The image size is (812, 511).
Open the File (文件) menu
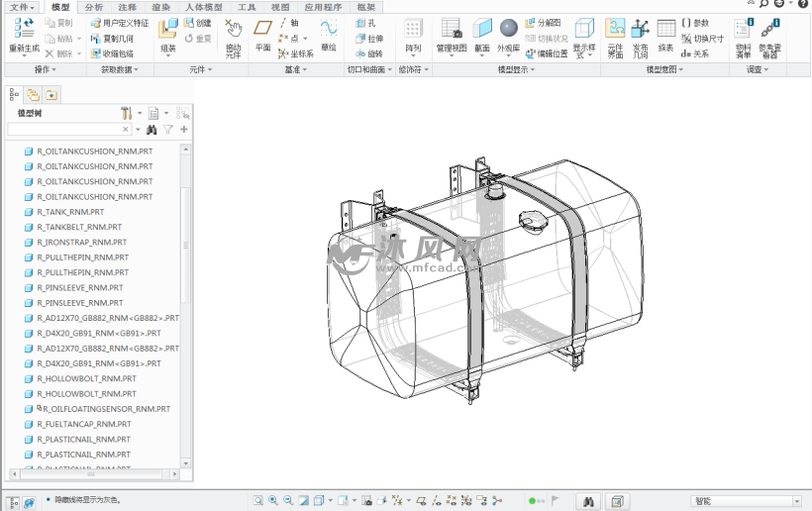pyautogui.click(x=23, y=7)
